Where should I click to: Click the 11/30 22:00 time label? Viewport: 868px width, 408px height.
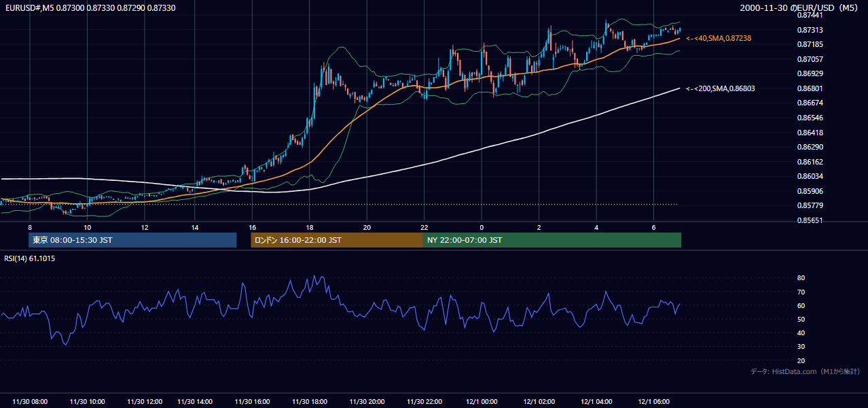424,402
